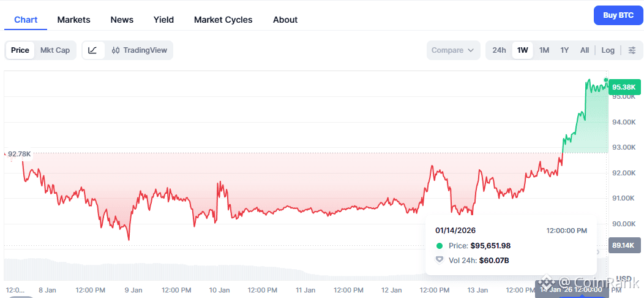Go to the Market Cycles tab
Image resolution: width=644 pixels, height=298 pixels.
pos(223,20)
